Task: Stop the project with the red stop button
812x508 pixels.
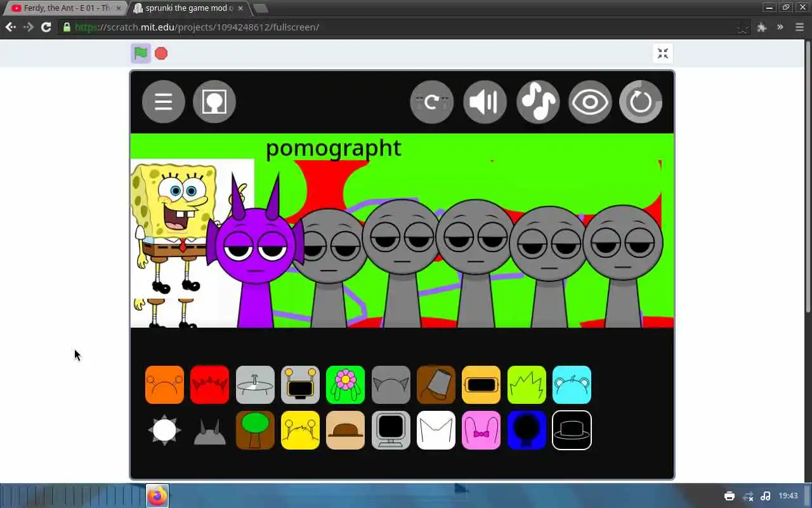Action: pyautogui.click(x=161, y=53)
